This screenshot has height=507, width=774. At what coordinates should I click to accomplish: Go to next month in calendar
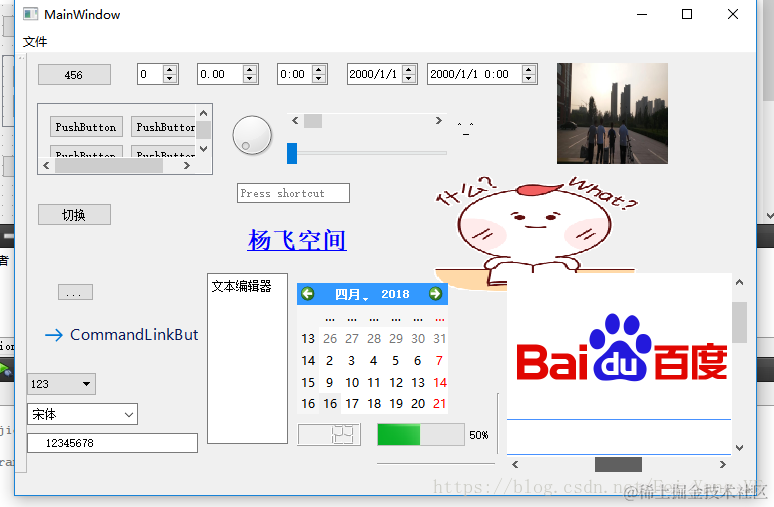[435, 294]
